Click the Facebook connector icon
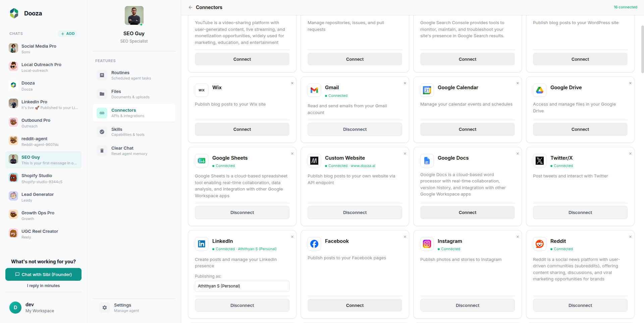Viewport: 644px width, 323px height. 314,244
